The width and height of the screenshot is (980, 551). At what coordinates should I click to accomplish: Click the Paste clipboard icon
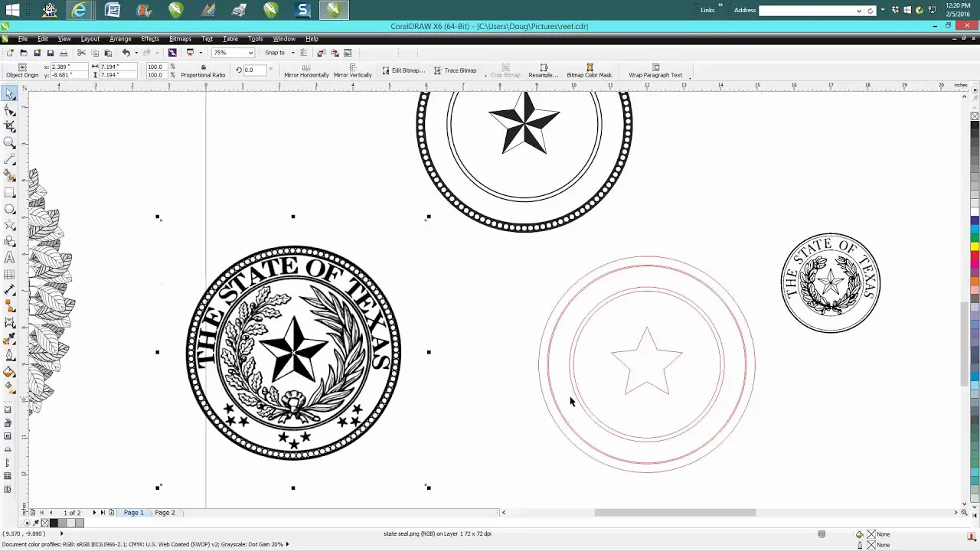tap(108, 53)
